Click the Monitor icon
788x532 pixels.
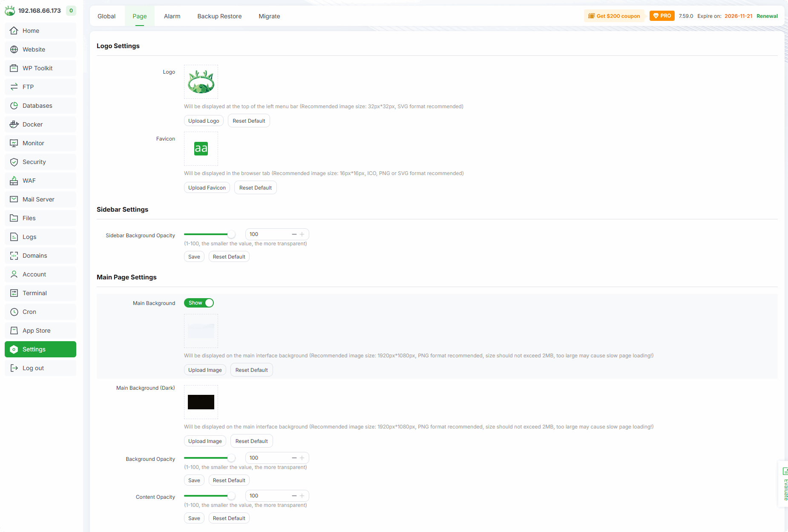click(x=14, y=143)
